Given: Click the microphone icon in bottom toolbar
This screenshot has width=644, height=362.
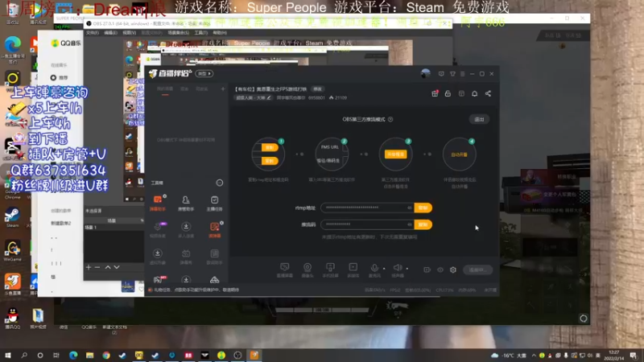Looking at the screenshot, I should tap(374, 269).
